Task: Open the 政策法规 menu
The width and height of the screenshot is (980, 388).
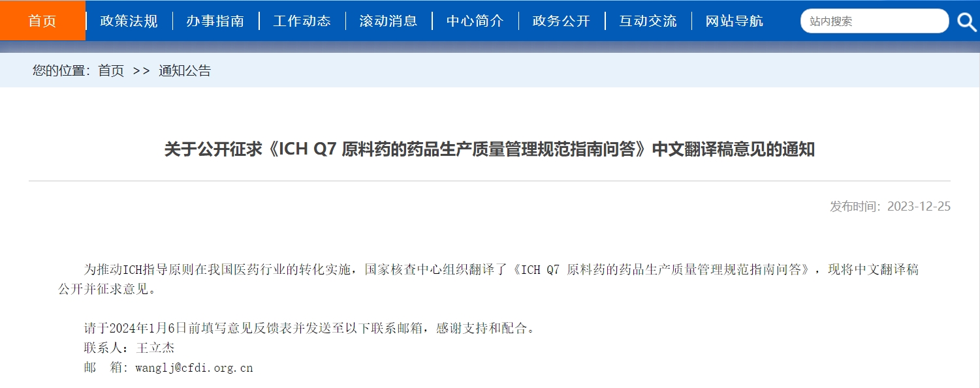Action: (129, 21)
